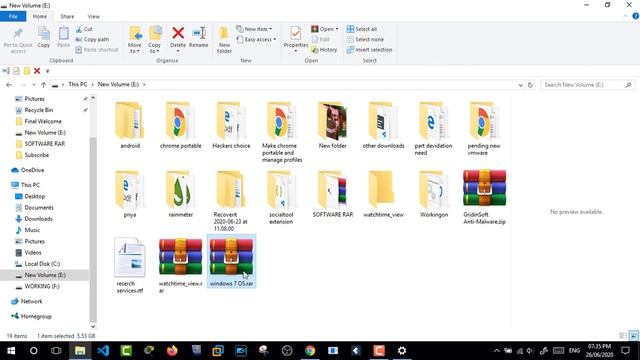Open the address bar history dropdown

tap(520, 85)
